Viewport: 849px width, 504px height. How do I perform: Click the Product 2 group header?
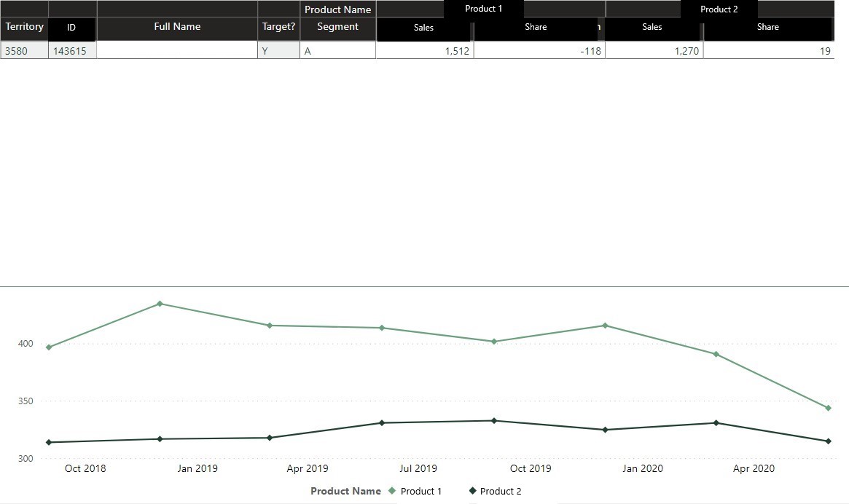719,9
